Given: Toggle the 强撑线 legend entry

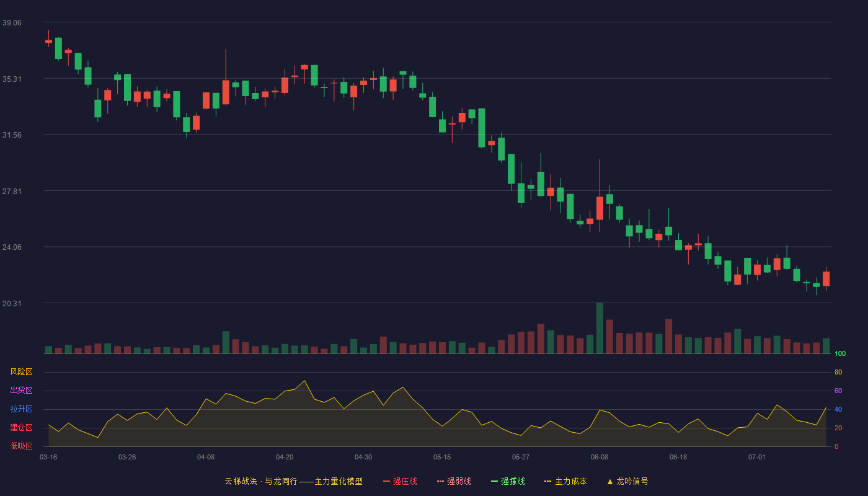Looking at the screenshot, I should click(x=508, y=481).
